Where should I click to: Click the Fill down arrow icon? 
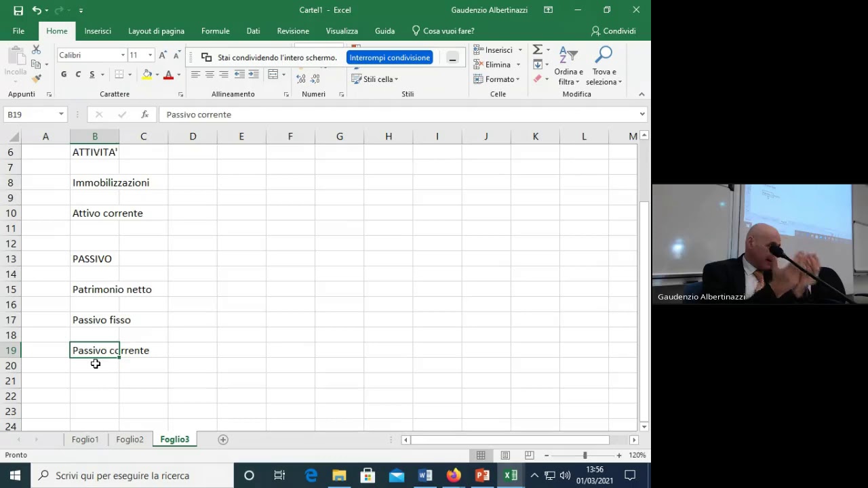[537, 65]
